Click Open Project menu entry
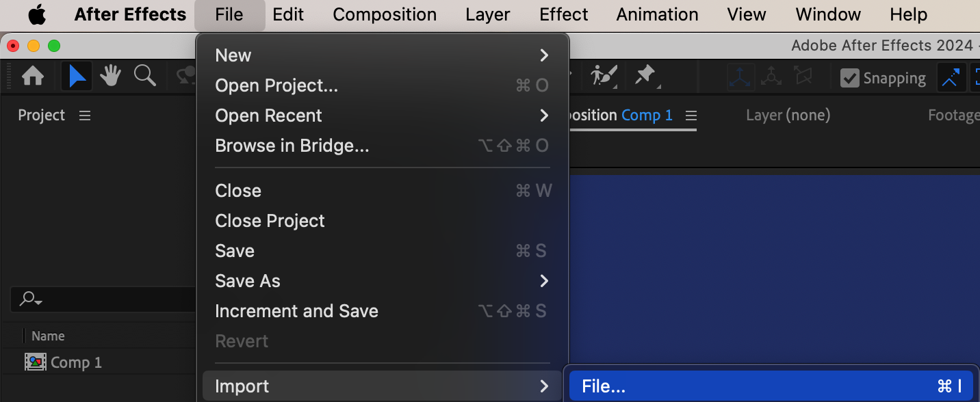 pyautogui.click(x=276, y=85)
